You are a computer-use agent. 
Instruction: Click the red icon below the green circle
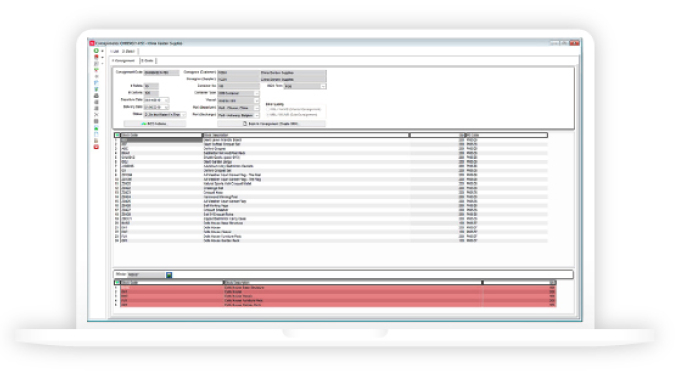coord(96,57)
